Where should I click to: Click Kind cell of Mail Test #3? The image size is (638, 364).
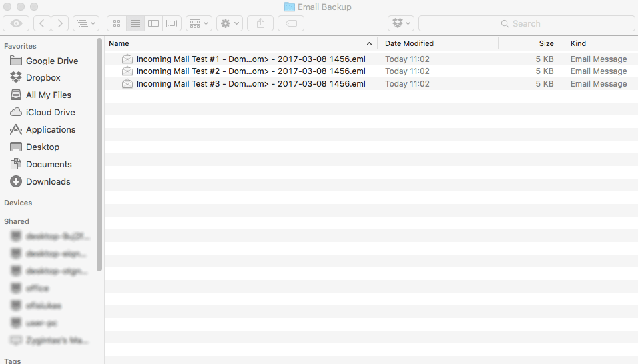[x=599, y=84]
